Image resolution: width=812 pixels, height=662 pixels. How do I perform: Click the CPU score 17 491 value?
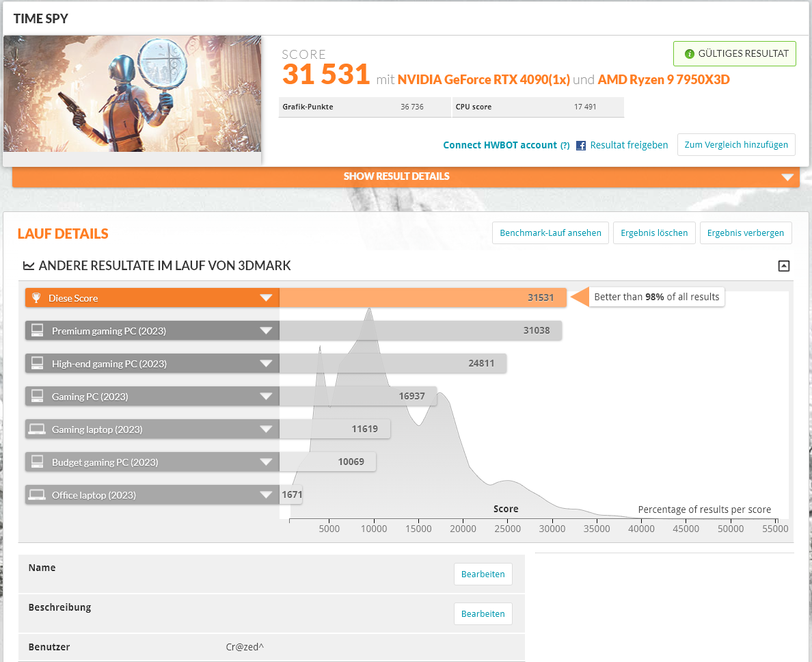coord(584,107)
